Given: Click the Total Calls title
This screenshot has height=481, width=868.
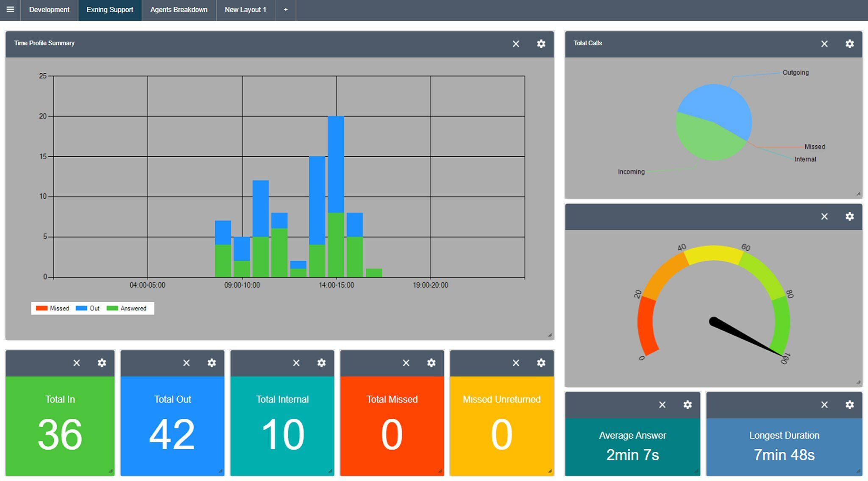Looking at the screenshot, I should (x=587, y=43).
